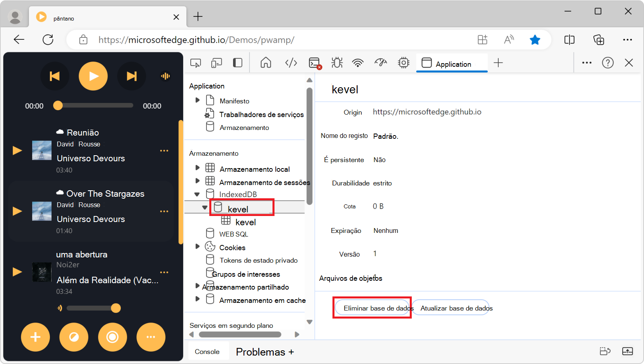
Task: Expand Armazenamento local
Action: (x=197, y=169)
